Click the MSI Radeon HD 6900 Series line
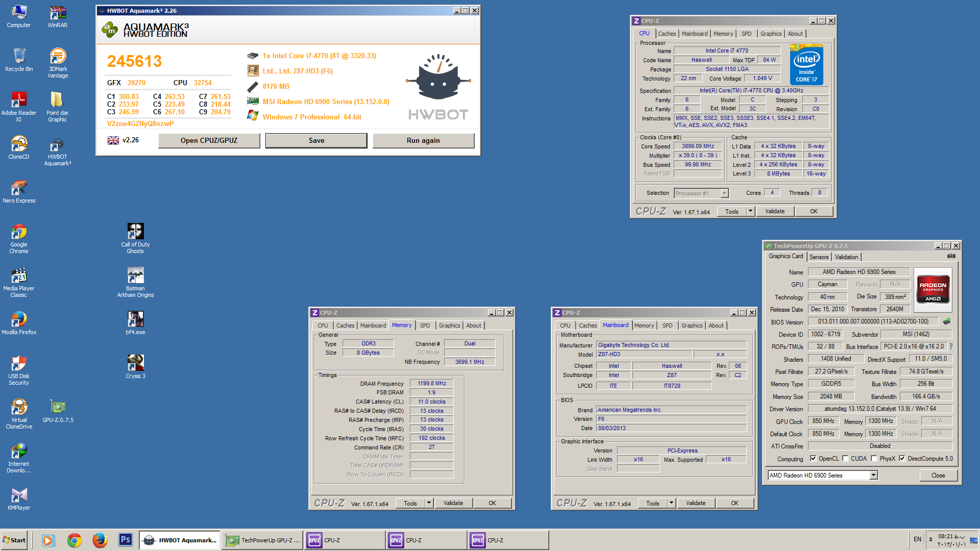The image size is (980, 551). click(326, 102)
